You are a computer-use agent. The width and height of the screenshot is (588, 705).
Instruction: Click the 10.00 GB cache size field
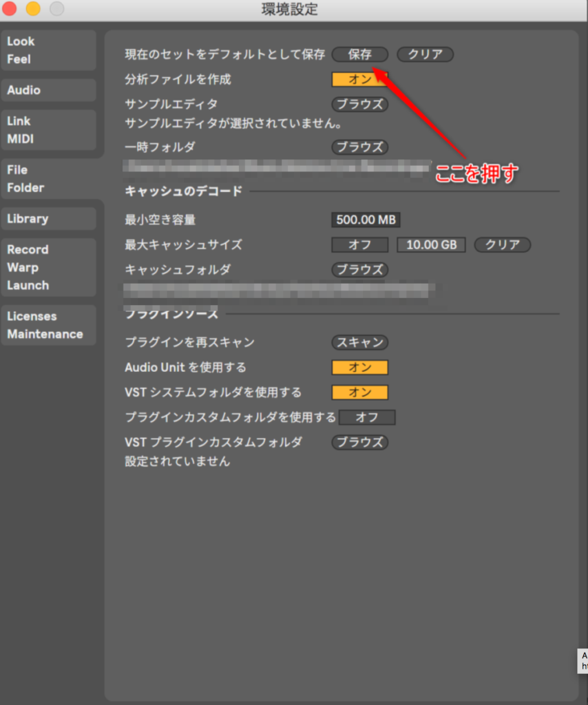431,245
